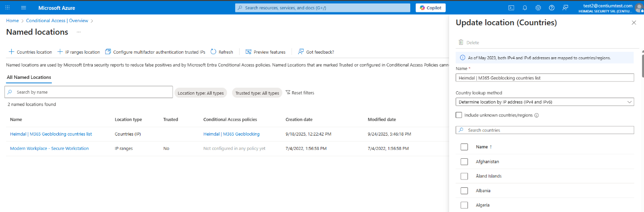
Task: Open the notifications bell icon
Action: coord(525,8)
